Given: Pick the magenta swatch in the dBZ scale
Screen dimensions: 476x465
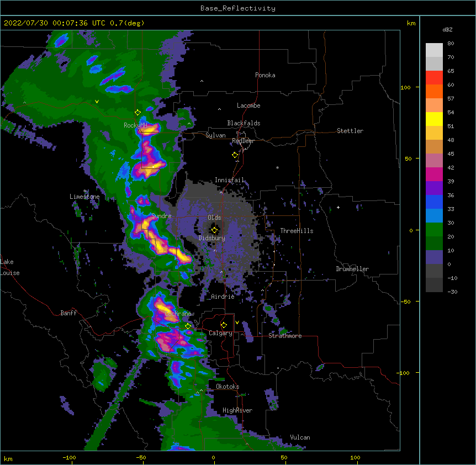Looking at the screenshot, I should (434, 174).
